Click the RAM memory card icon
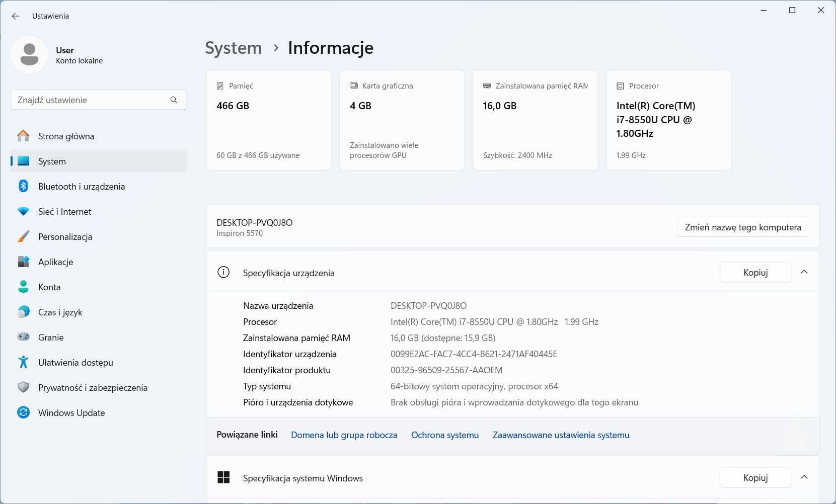The width and height of the screenshot is (836, 504). pos(487,86)
